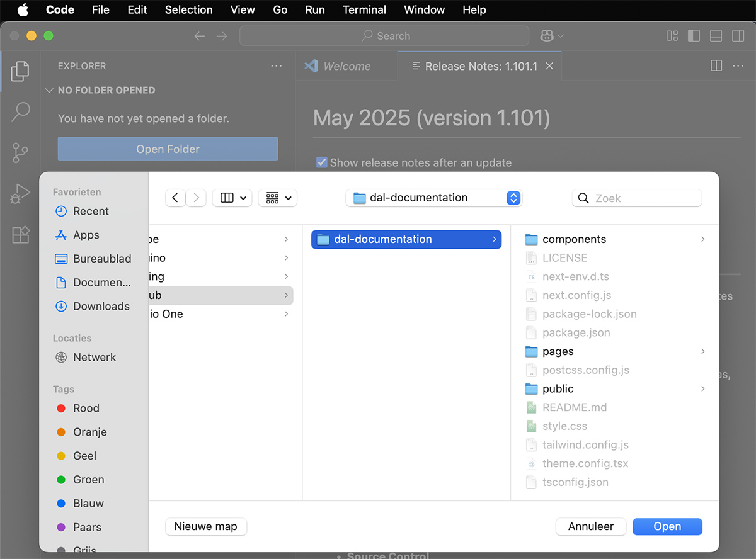Open dal-documentation path popup
Screen dimensions: 756x559
coord(434,198)
